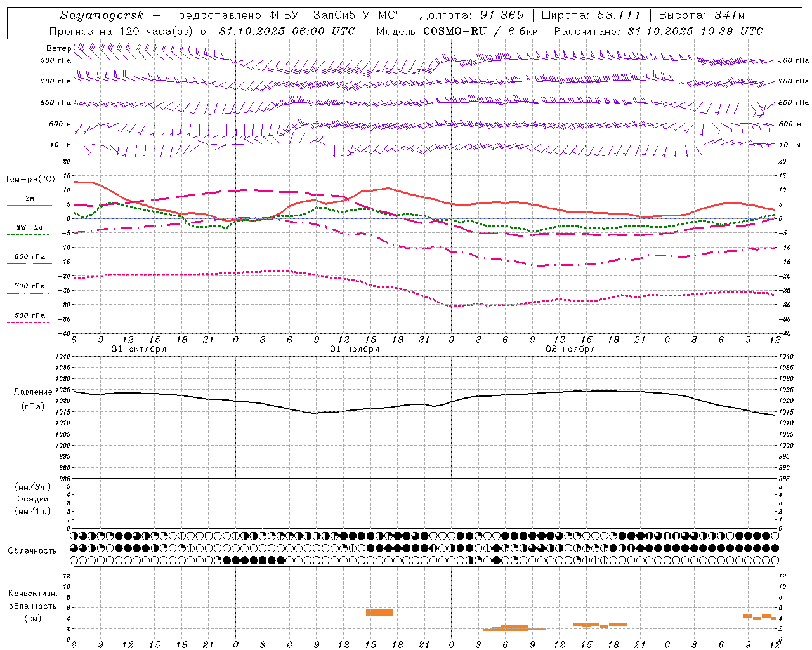
Task: Click the 'Облачность' cloud cover row label
Action: pyautogui.click(x=32, y=550)
